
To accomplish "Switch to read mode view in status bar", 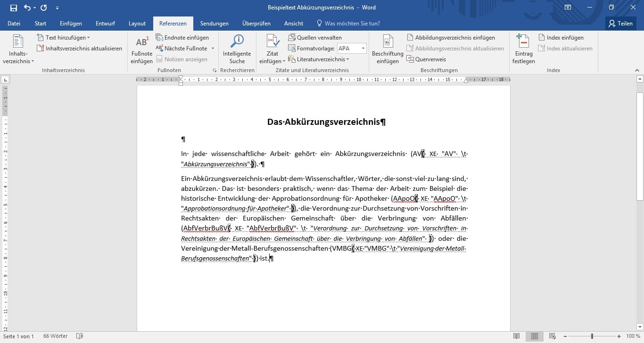I will pyautogui.click(x=517, y=336).
